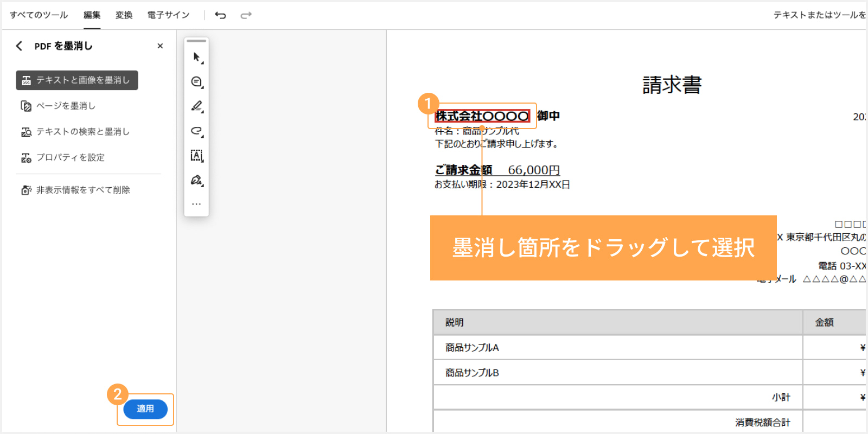
Task: Click the redo arrow icon
Action: [x=246, y=15]
